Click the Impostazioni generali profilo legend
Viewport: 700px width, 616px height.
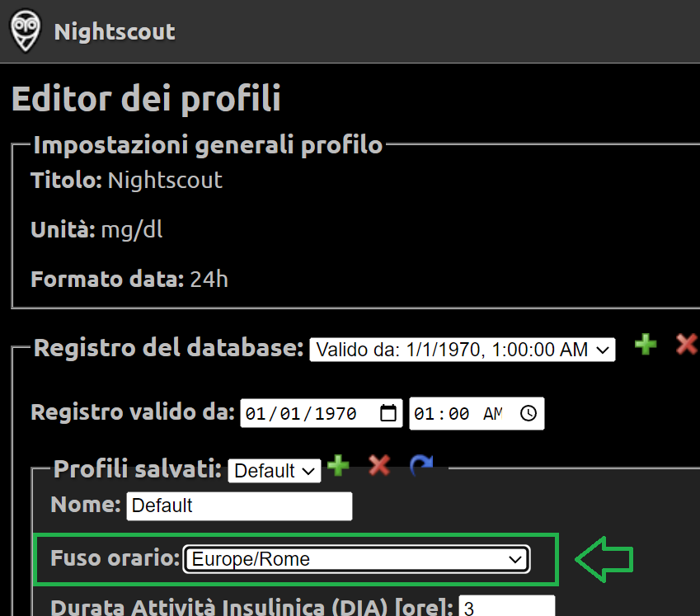tap(208, 145)
